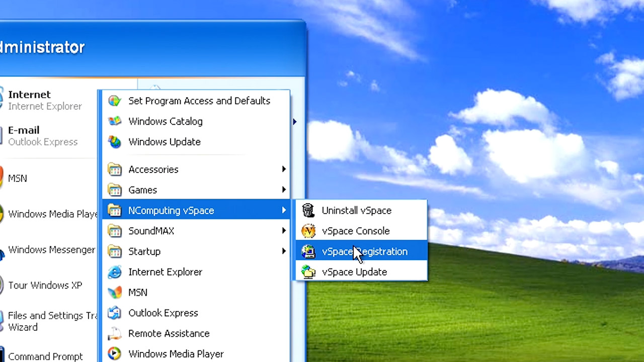The width and height of the screenshot is (644, 362).
Task: Click the vSpace Console icon
Action: pyautogui.click(x=308, y=231)
